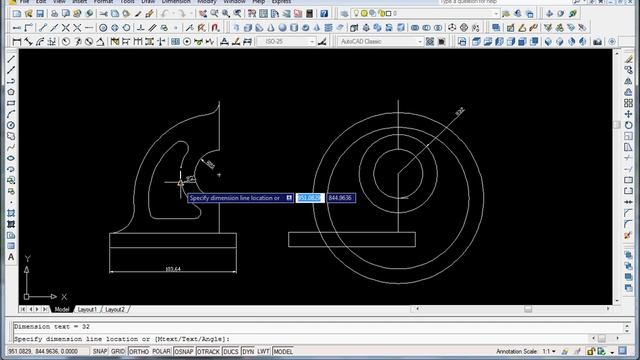
Task: Click the 3D Sphere modeling icon
Action: 282,28
